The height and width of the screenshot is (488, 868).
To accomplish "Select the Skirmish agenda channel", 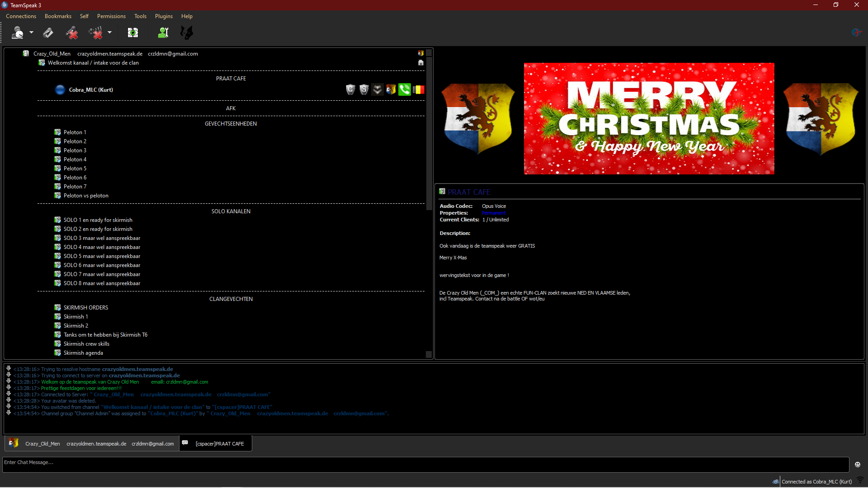I will click(x=83, y=353).
